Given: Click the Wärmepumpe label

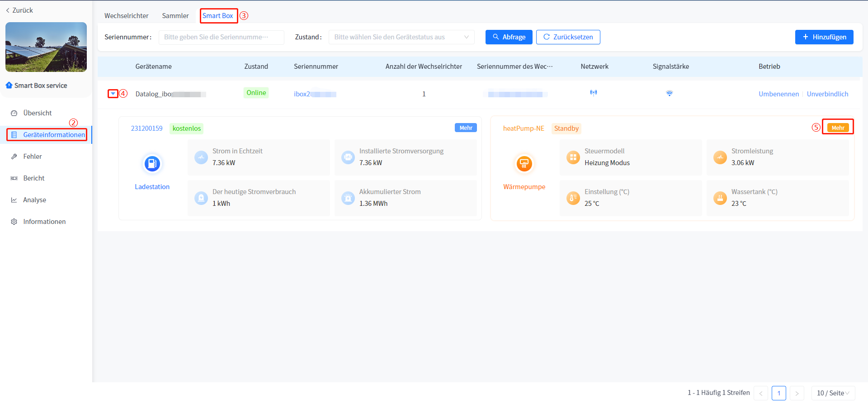Looking at the screenshot, I should 524,187.
